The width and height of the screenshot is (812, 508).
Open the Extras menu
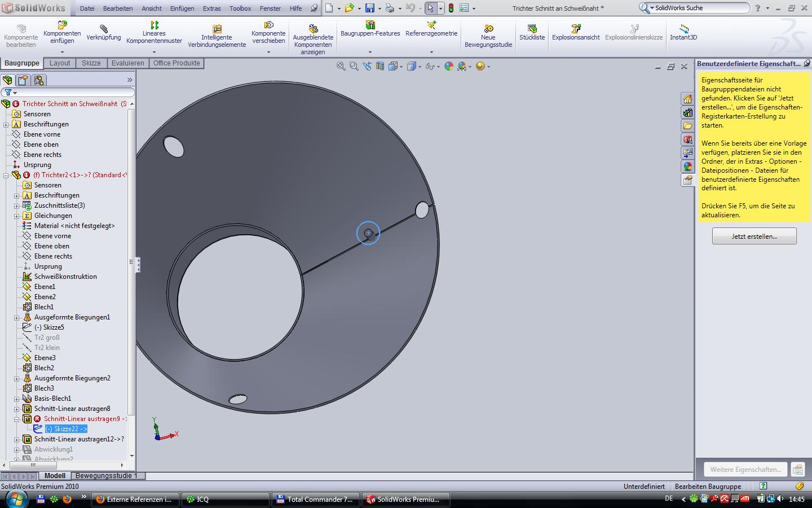click(x=211, y=8)
